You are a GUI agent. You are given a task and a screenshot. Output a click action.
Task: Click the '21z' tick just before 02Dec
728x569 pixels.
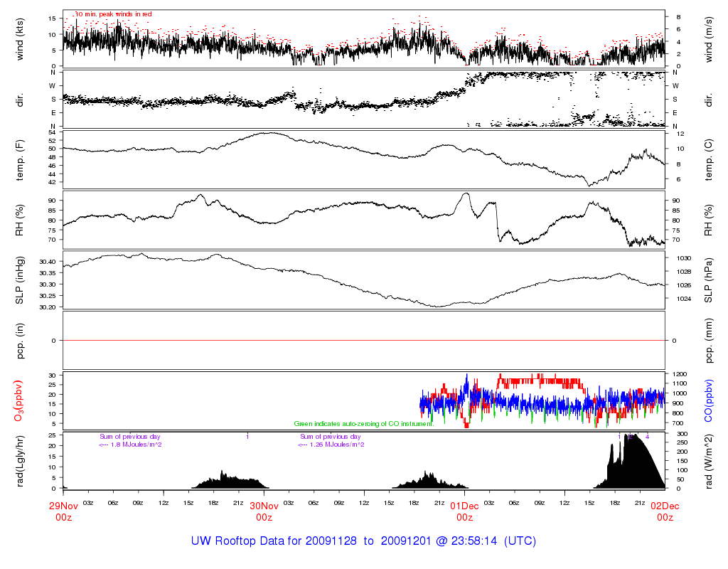tap(640, 503)
